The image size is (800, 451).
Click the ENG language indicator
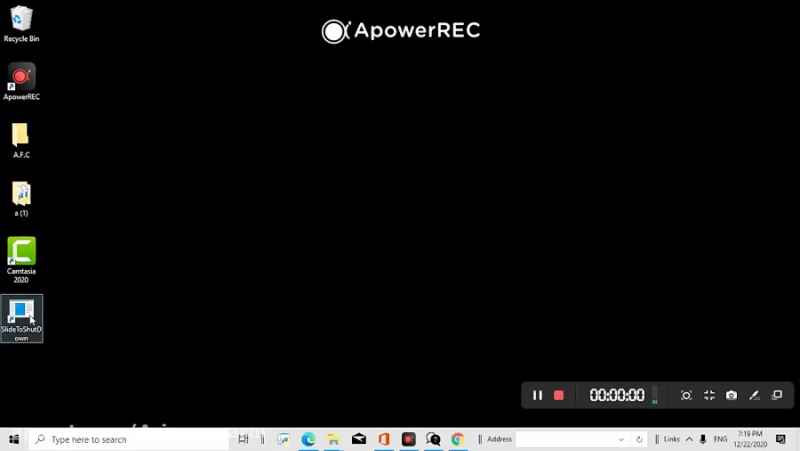tap(720, 439)
